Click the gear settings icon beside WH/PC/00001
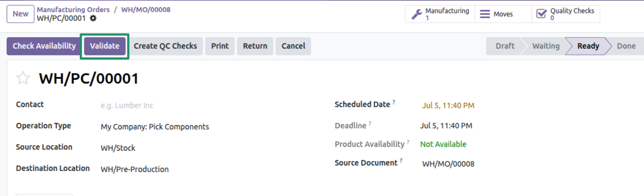 click(93, 18)
